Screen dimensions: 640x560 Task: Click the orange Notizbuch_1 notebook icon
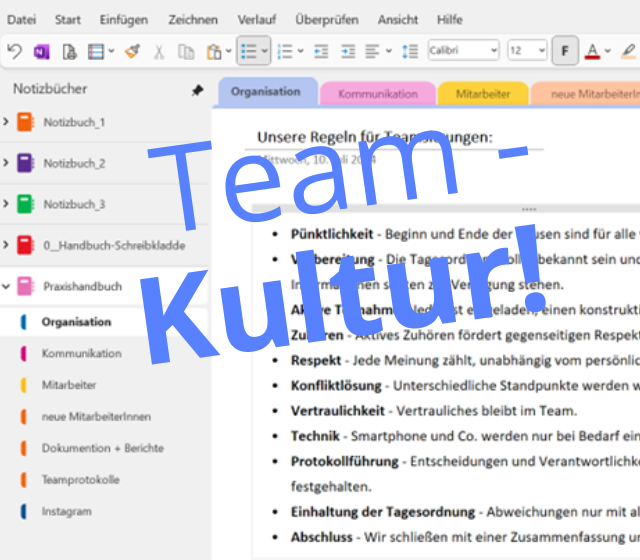[25, 122]
